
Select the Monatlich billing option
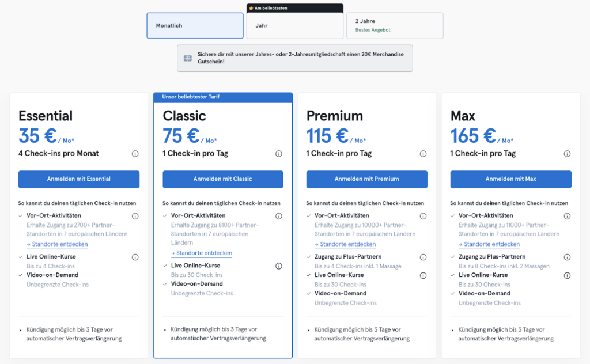(195, 26)
